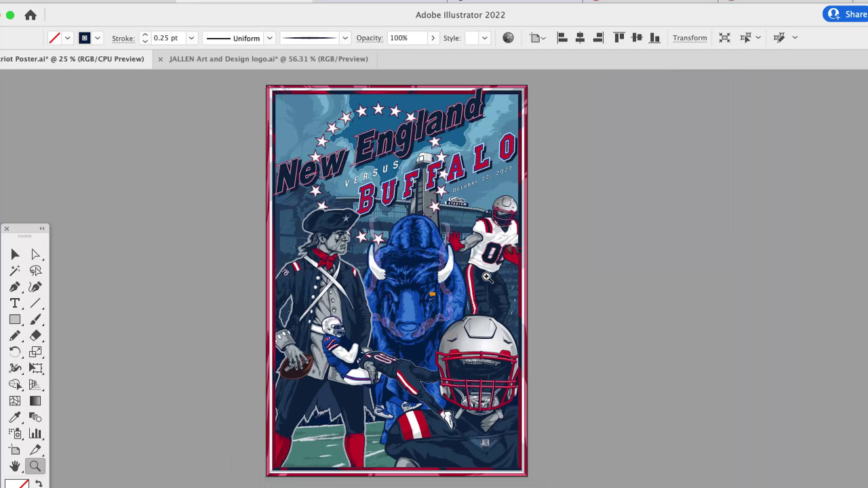Click Vertical Align Top icon
The image size is (868, 488).
pos(619,38)
